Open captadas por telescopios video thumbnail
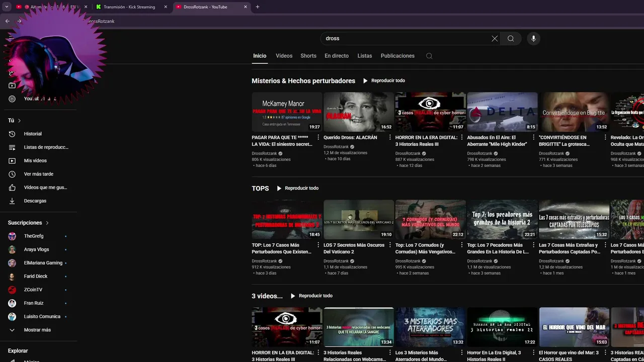This screenshot has height=362, width=644. [x=574, y=219]
